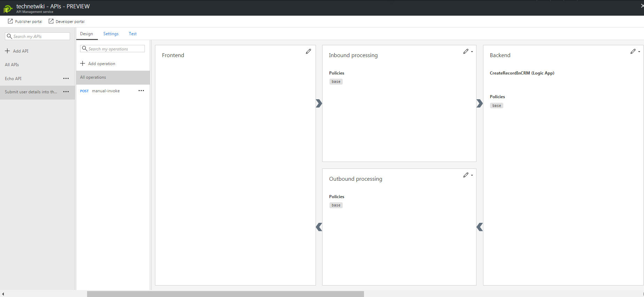Click the Policies label under Backend
644x297 pixels.
point(497,97)
